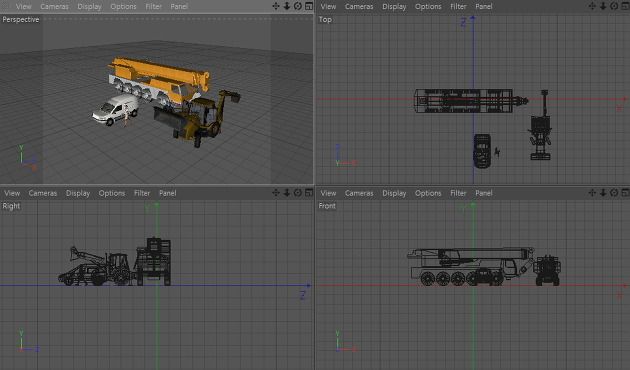
Task: Open the Right viewport View menu
Action: [12, 193]
